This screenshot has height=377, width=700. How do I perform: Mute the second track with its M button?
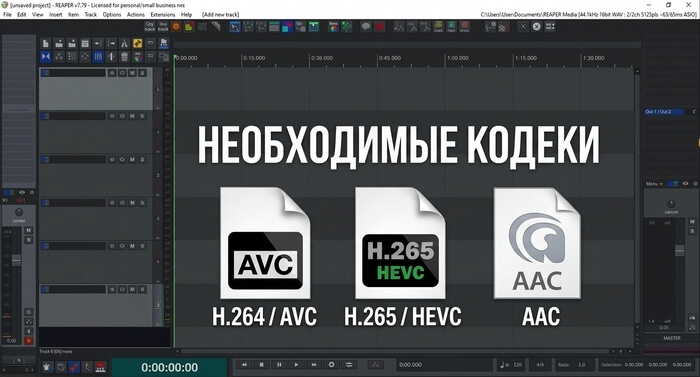tap(133, 116)
